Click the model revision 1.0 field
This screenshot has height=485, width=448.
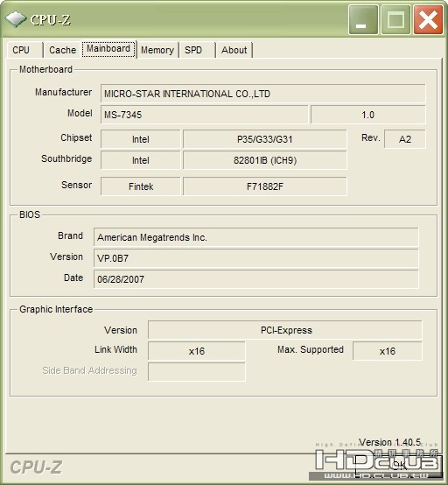point(367,115)
